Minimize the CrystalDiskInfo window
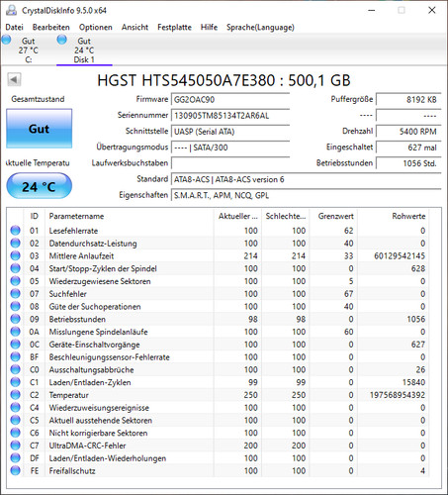This screenshot has width=448, height=495. [x=372, y=10]
